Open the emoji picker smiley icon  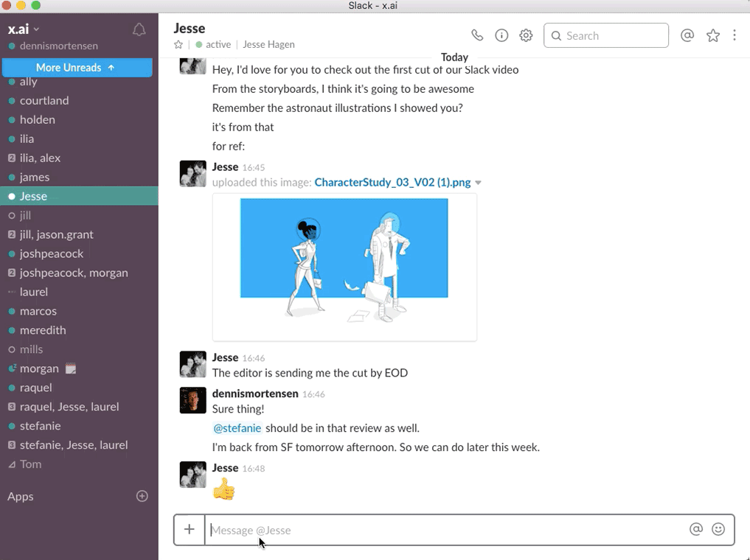point(718,529)
